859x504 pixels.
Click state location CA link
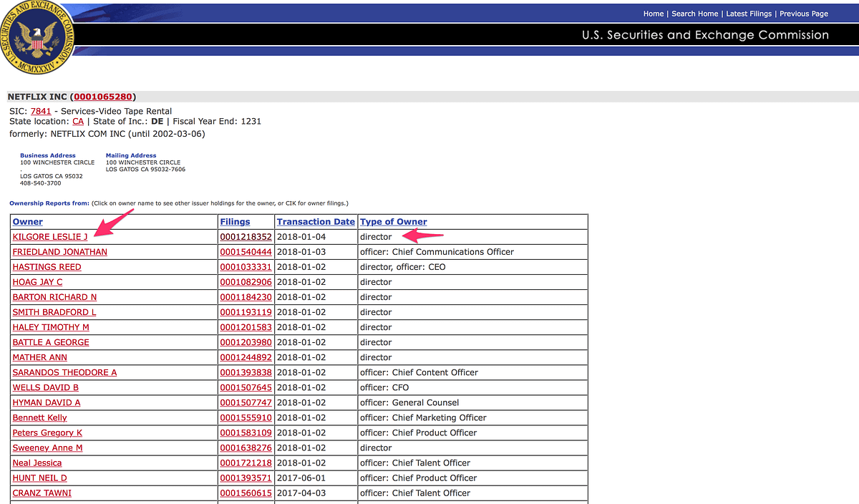[x=78, y=122]
